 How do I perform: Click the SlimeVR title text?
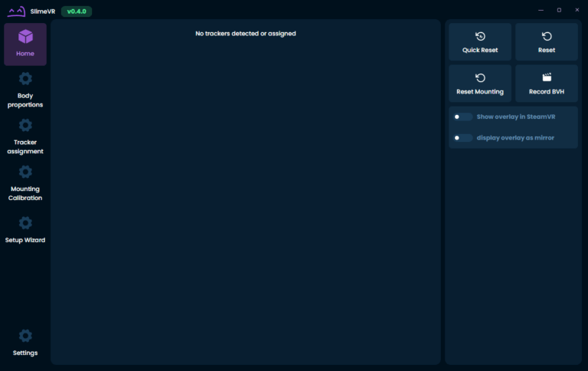click(43, 11)
